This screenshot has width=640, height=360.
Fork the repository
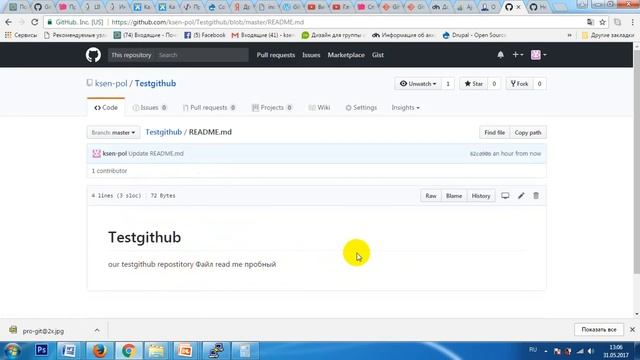(519, 84)
